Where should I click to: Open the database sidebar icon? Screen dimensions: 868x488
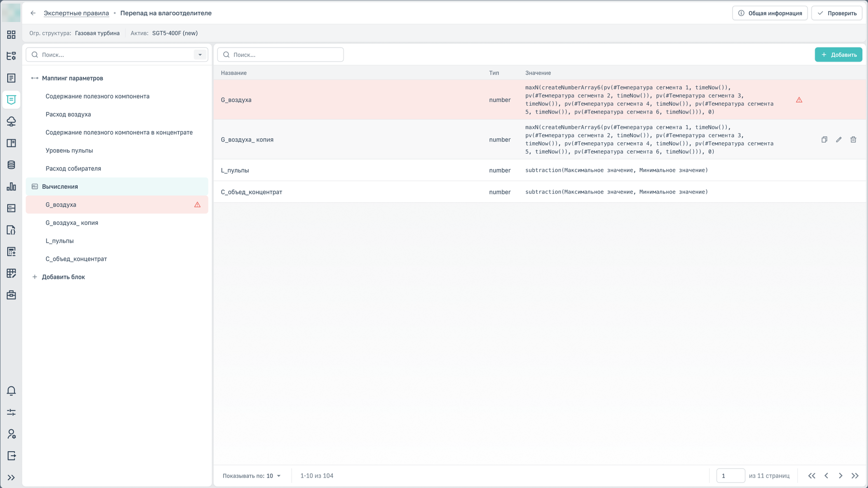tap(11, 165)
